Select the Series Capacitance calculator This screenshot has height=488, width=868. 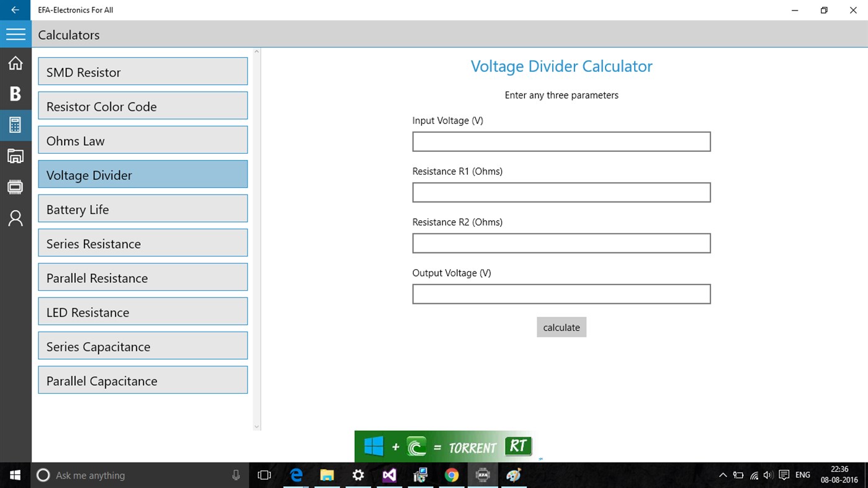143,346
